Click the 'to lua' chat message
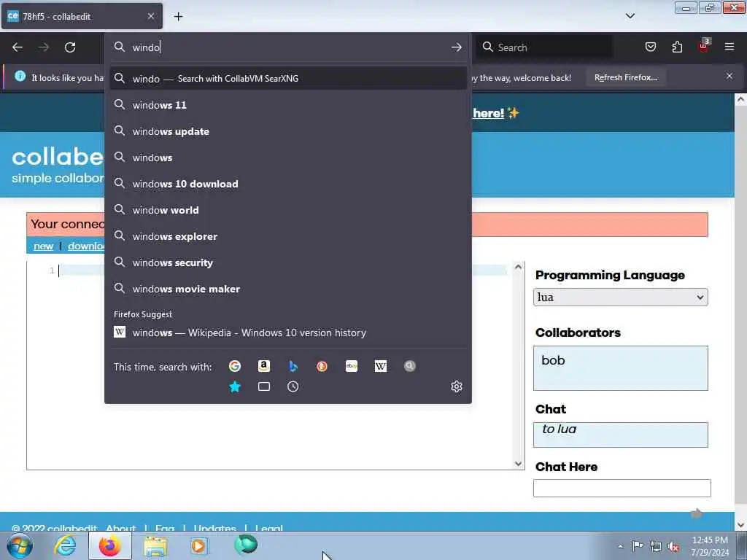The height and width of the screenshot is (560, 747). [560, 429]
